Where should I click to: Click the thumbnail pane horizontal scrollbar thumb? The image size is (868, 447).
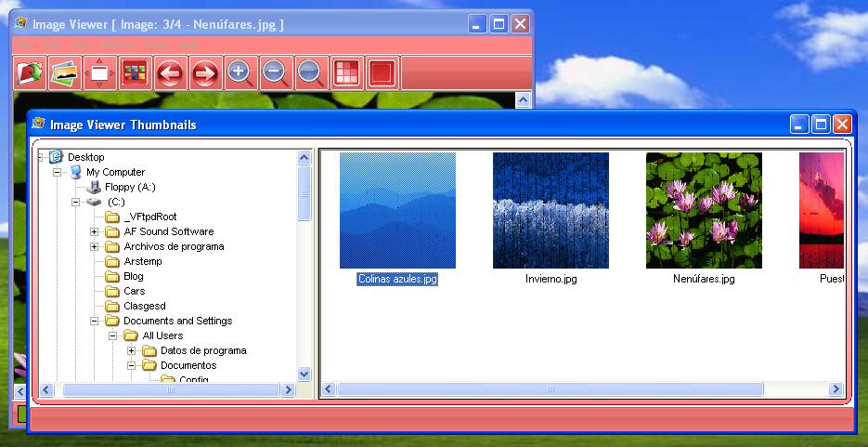(551, 389)
